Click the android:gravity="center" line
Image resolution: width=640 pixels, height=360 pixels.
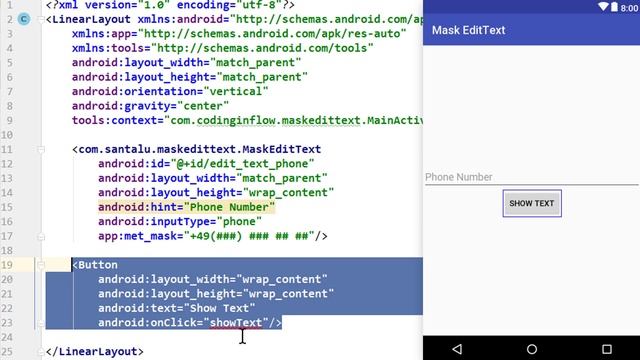pos(151,106)
